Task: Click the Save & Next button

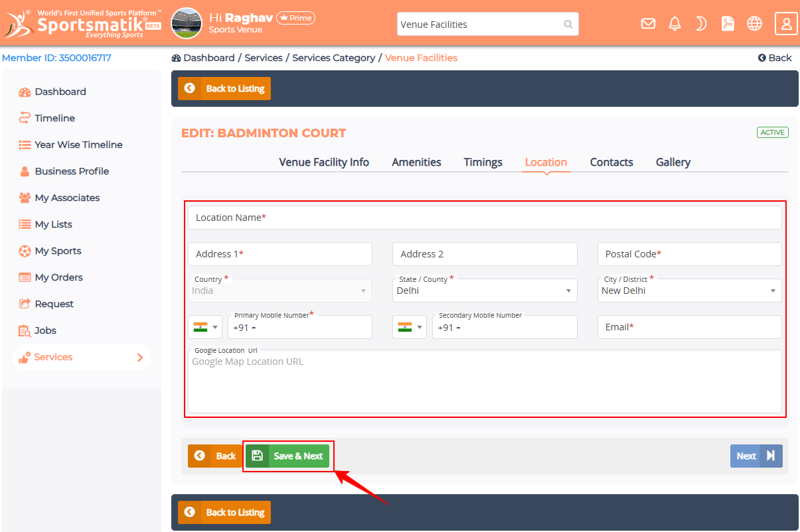Action: point(287,456)
